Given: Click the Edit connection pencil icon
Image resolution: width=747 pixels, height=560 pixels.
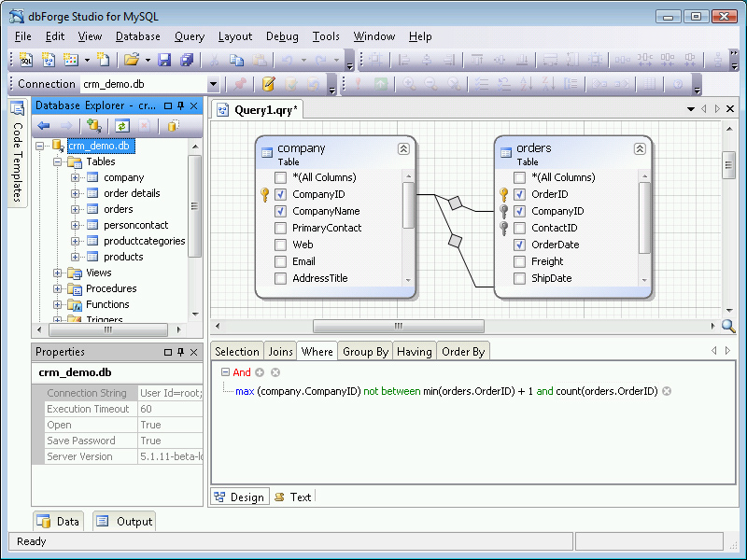Looking at the screenshot, I should (269, 84).
